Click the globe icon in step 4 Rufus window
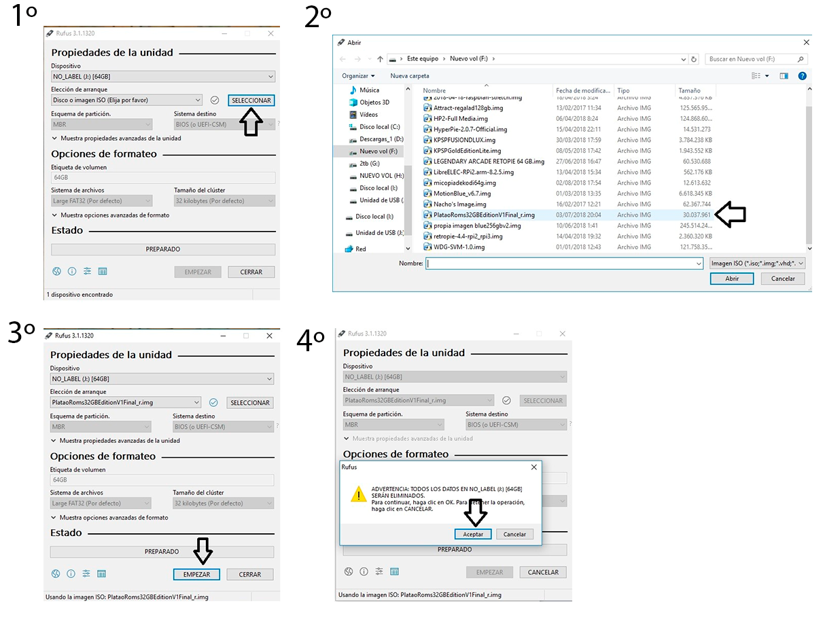The width and height of the screenshot is (840, 627). point(349,572)
